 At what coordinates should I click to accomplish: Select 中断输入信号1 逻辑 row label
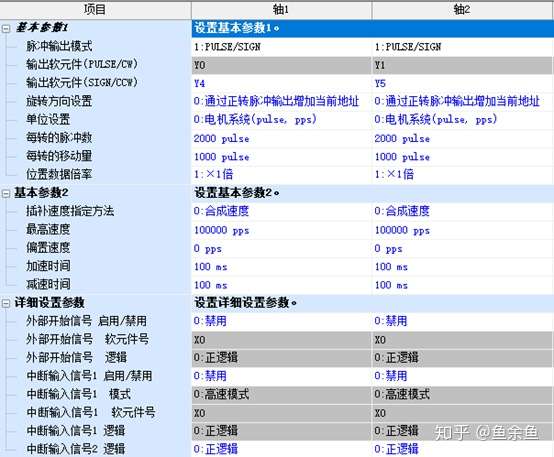76,431
